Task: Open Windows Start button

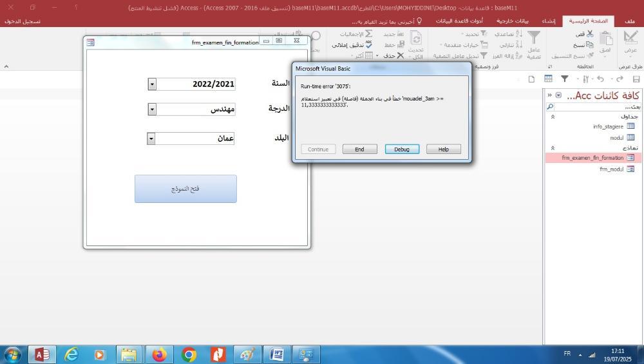Action: (x=12, y=354)
